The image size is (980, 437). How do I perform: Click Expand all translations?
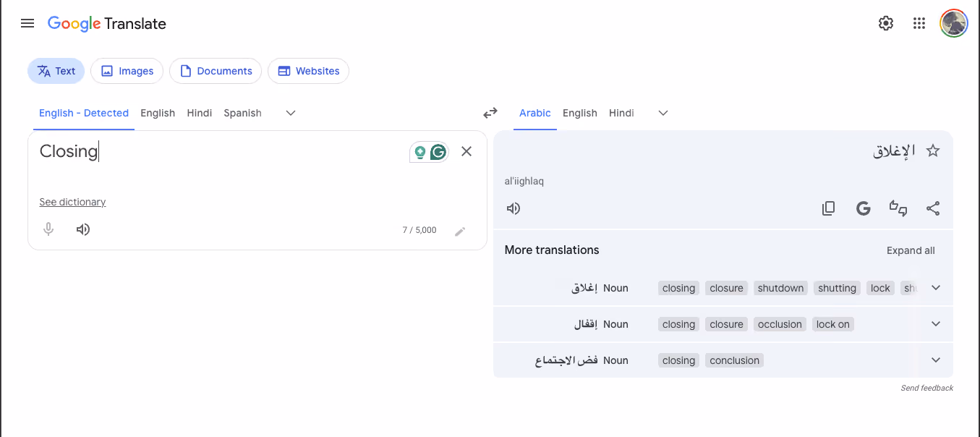tap(911, 250)
